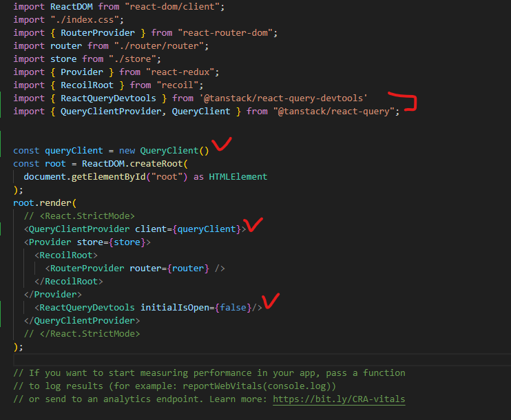
Task: Click the commented <React.StrictMode> opening line
Action: [x=79, y=216]
